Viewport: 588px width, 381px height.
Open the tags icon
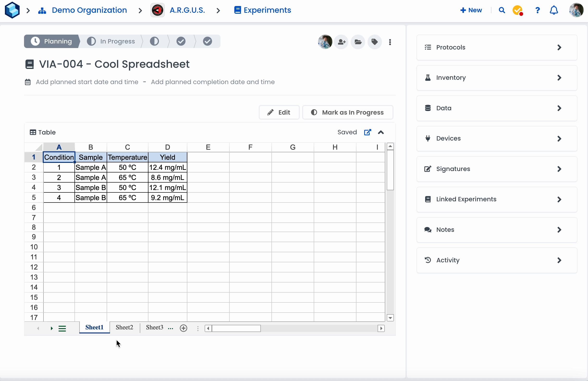click(x=374, y=42)
